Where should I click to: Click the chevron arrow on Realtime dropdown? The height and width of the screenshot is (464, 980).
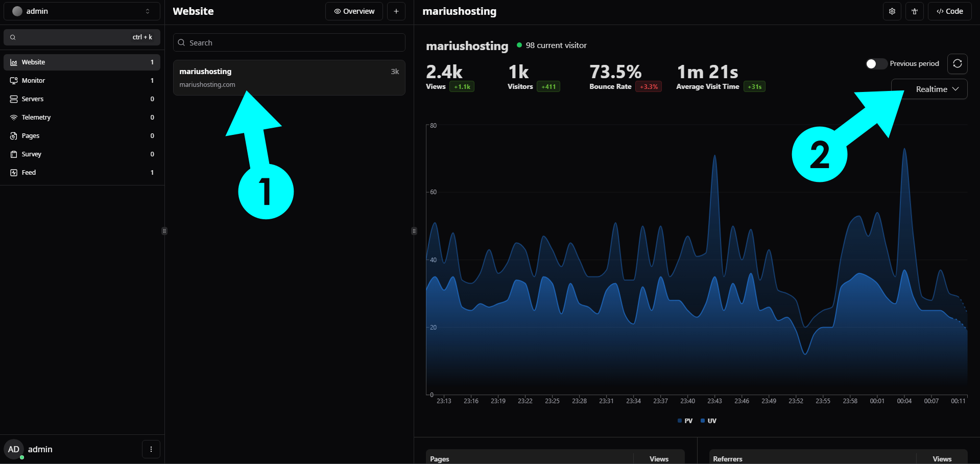[955, 89]
